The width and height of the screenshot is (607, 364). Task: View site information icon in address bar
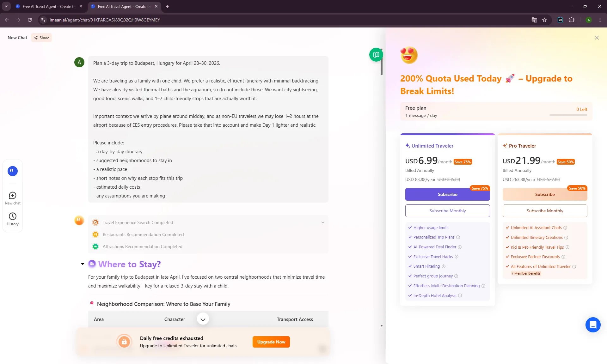pos(43,20)
